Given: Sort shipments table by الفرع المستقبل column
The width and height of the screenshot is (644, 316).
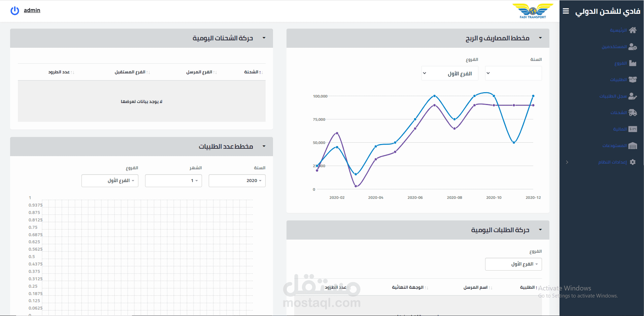Looking at the screenshot, I should (x=132, y=72).
